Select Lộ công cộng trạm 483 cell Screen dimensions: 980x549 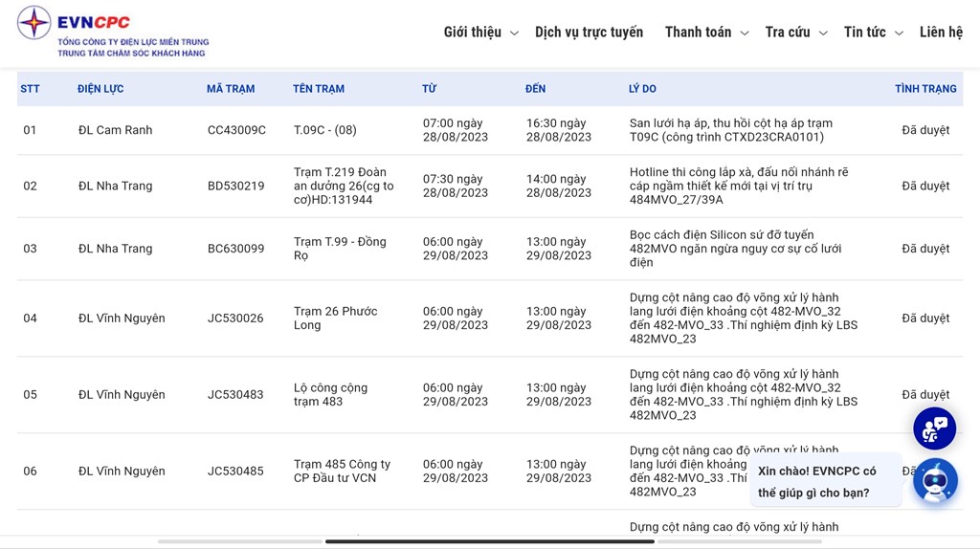(330, 395)
